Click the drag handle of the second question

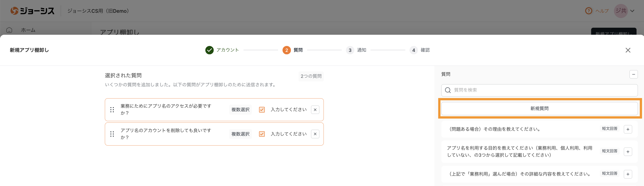click(112, 134)
